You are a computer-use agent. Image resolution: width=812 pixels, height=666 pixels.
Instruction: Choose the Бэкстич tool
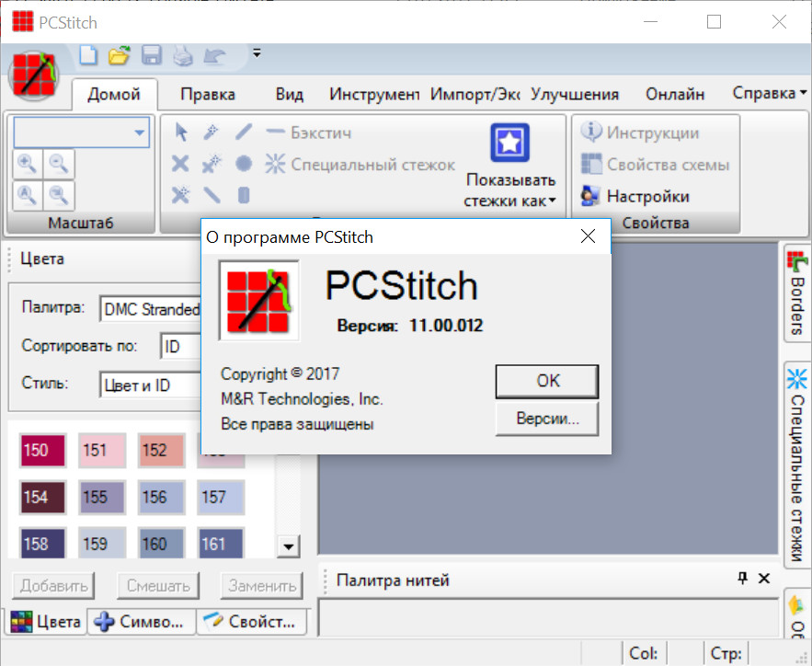tap(309, 132)
